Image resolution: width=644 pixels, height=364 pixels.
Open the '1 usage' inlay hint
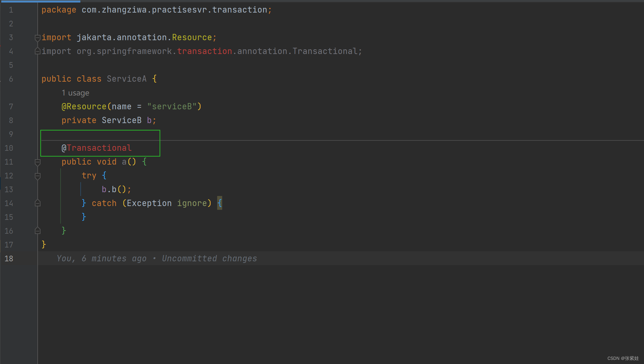[75, 93]
